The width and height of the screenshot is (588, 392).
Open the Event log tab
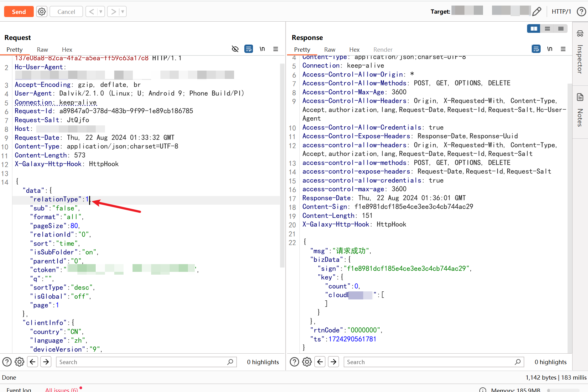19,390
